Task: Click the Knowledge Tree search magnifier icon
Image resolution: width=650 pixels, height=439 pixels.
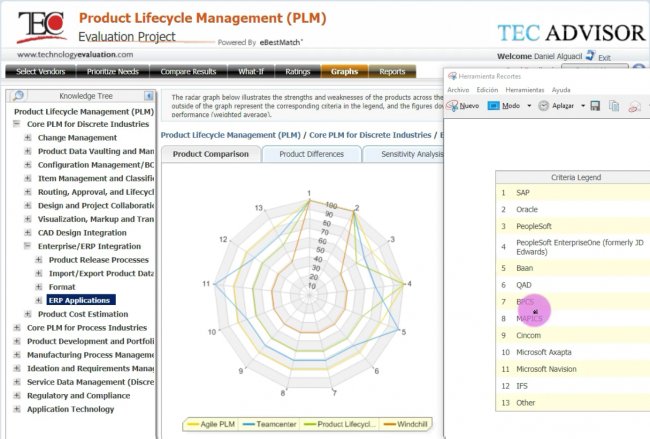Action: tap(18, 96)
